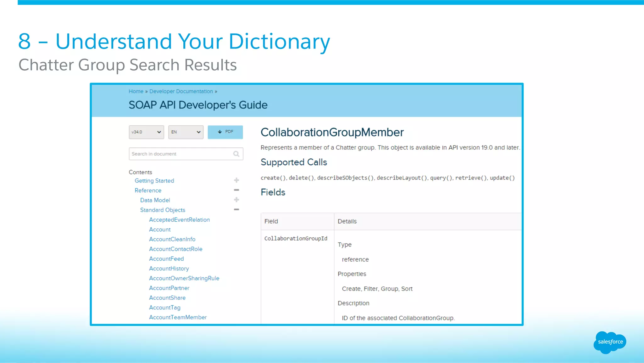The width and height of the screenshot is (644, 363).
Task: Open the AccountContactRole object page
Action: [175, 249]
